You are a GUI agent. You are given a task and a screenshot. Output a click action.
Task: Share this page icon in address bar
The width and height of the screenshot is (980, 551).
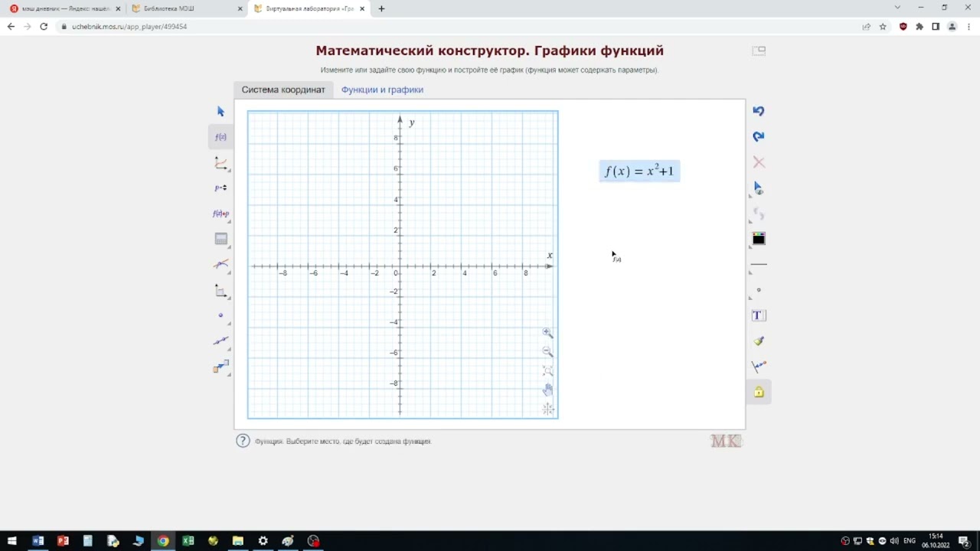point(867,26)
